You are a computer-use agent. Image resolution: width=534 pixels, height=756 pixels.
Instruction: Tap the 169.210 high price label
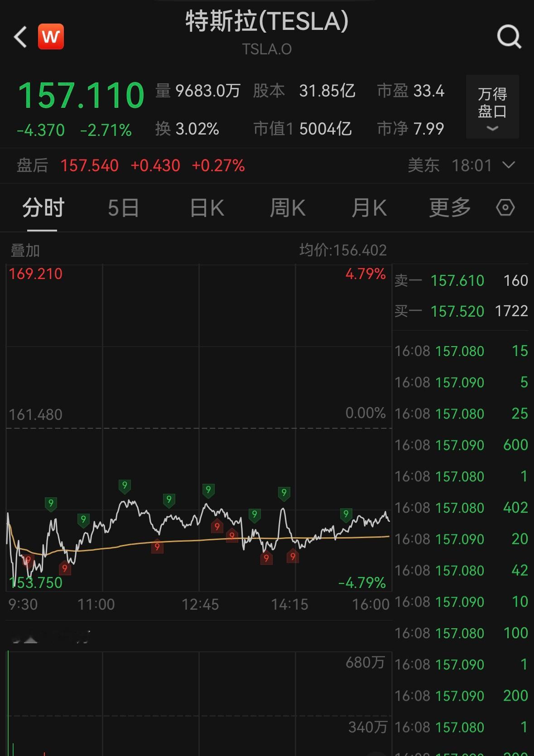(36, 274)
